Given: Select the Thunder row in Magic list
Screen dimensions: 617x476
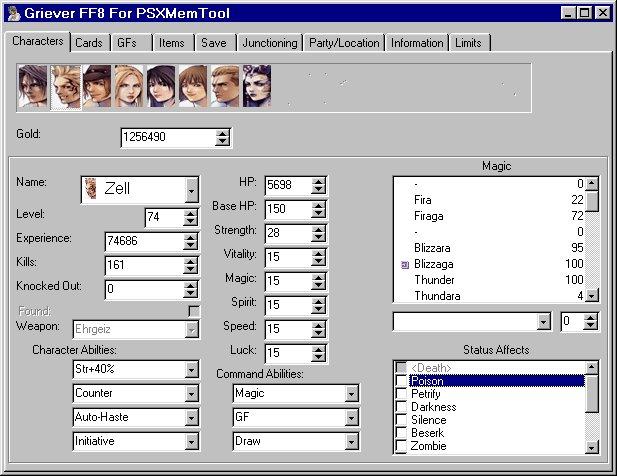Looking at the screenshot, I should (x=489, y=280).
